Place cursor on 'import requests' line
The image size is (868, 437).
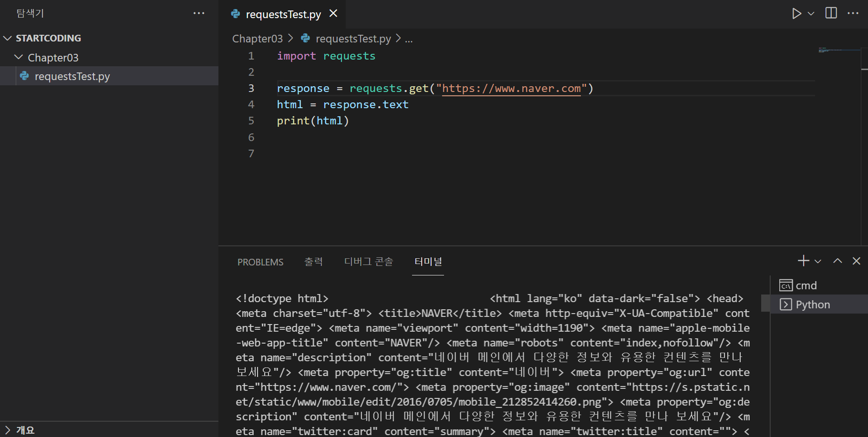(x=326, y=56)
